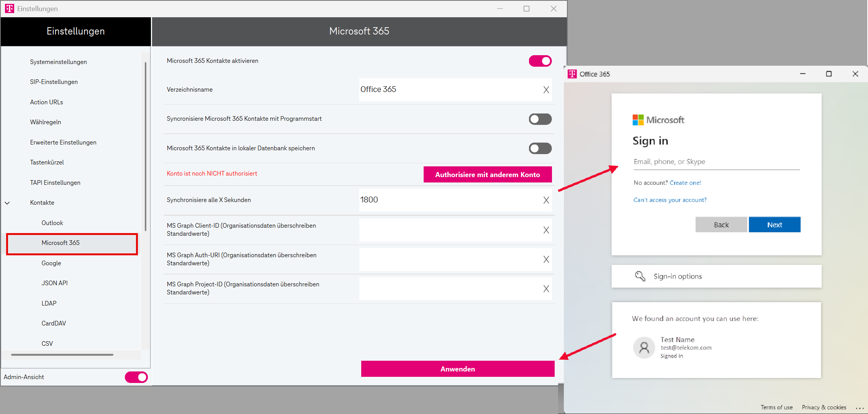The height and width of the screenshot is (414, 868).
Task: Open Google contacts settings
Action: coord(51,263)
